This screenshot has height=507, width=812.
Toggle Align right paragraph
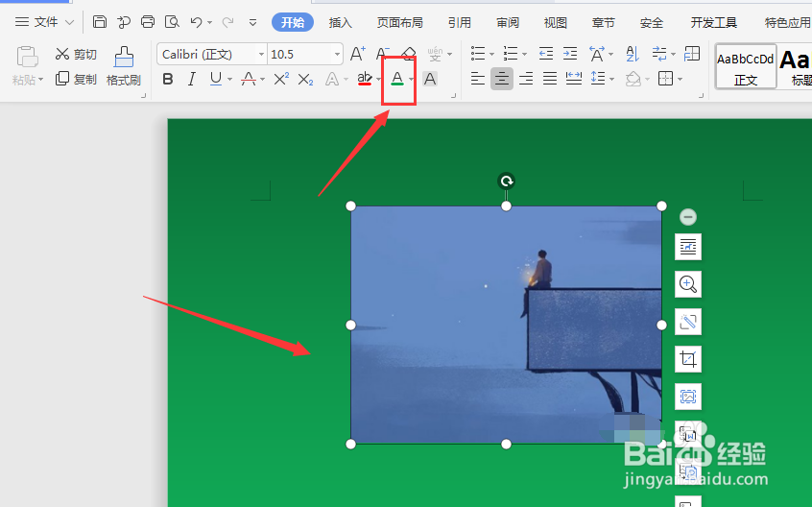click(526, 79)
